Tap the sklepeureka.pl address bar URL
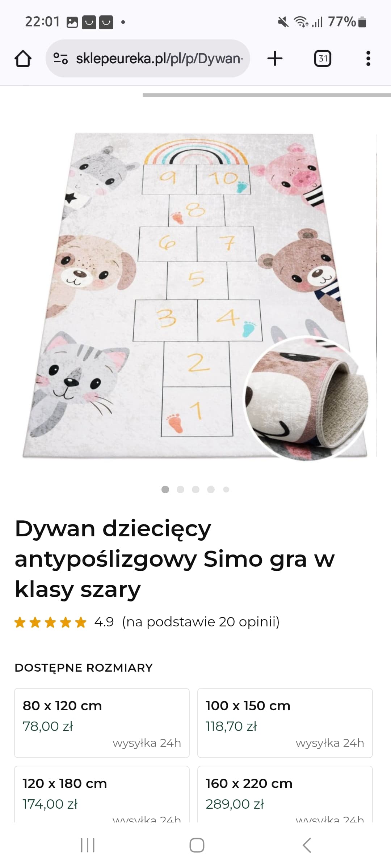Screen dimensions: 391x868 click(159, 58)
